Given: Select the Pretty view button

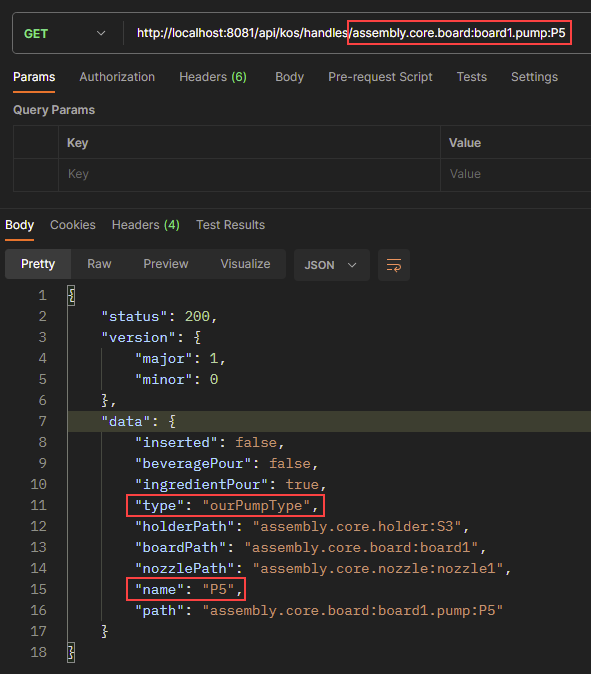Looking at the screenshot, I should (38, 264).
